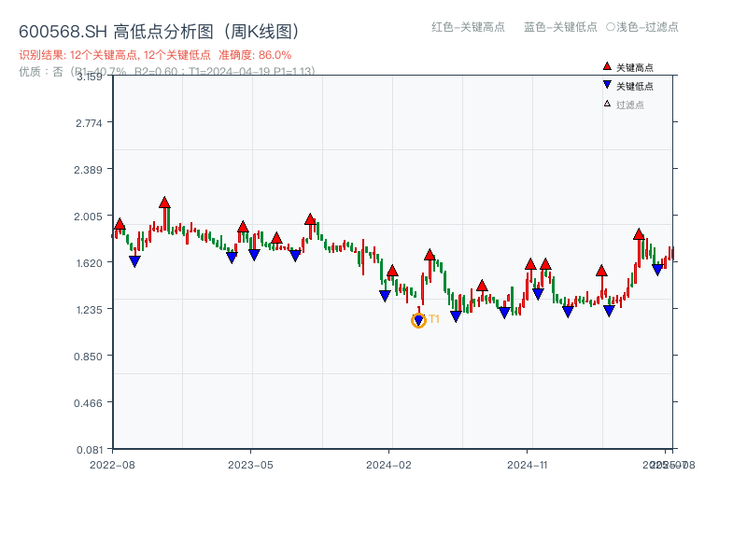Click the 1.235 y-axis label

pyautogui.click(x=89, y=310)
